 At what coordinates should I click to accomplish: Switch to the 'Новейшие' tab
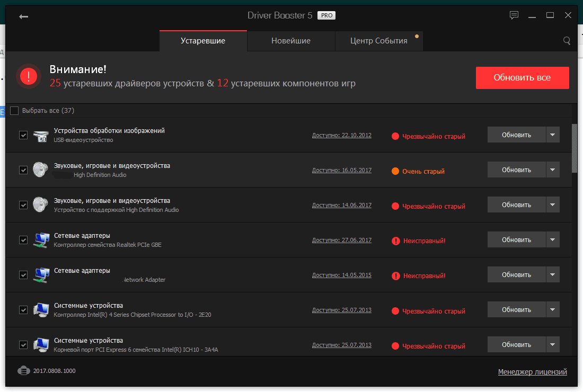click(290, 41)
